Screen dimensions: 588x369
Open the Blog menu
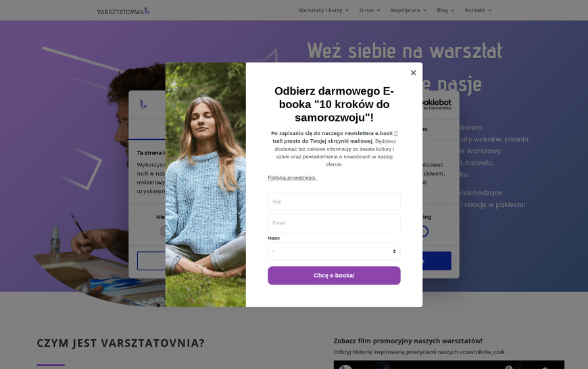click(445, 10)
